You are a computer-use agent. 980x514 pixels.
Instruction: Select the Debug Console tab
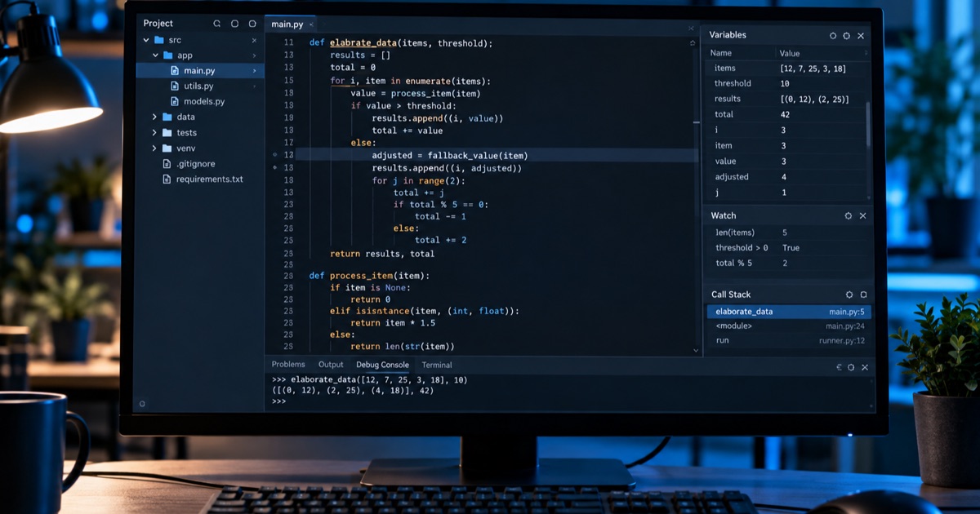382,365
